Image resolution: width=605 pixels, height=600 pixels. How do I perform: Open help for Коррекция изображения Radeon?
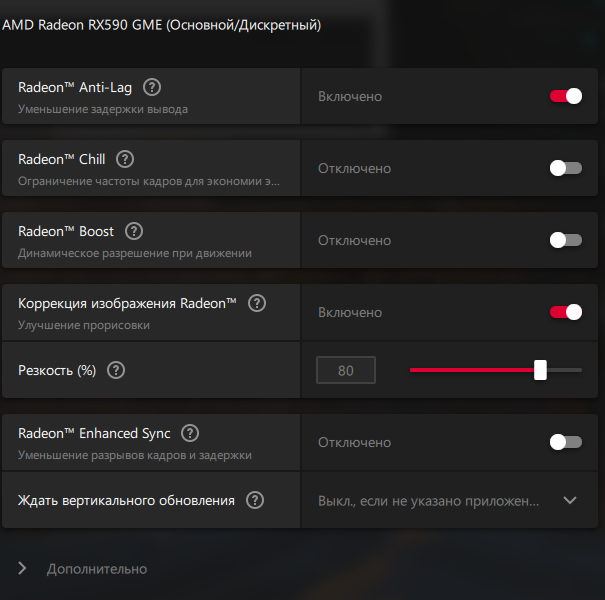click(x=257, y=303)
